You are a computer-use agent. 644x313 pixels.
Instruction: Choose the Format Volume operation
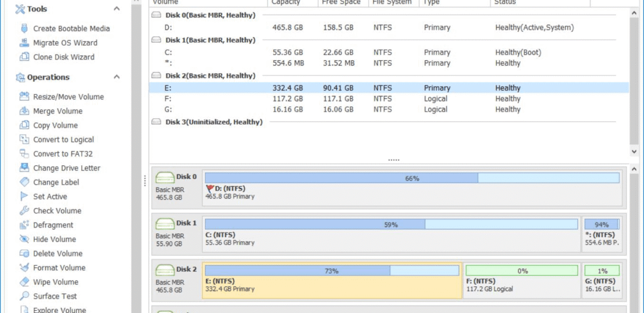click(59, 267)
